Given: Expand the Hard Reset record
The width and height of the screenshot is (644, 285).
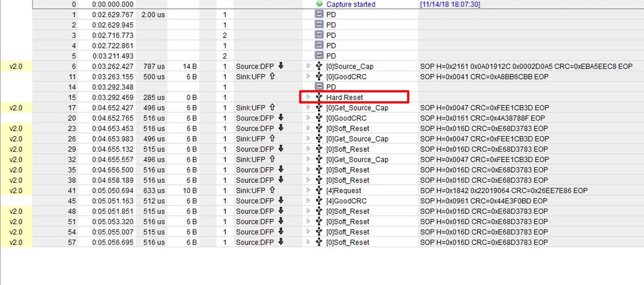Looking at the screenshot, I should (x=308, y=97).
